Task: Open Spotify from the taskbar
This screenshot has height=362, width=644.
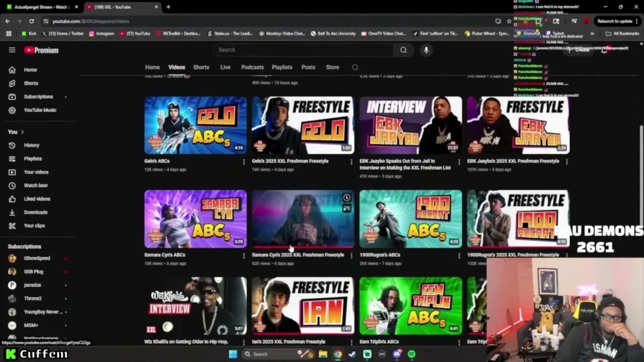Action: (412, 354)
